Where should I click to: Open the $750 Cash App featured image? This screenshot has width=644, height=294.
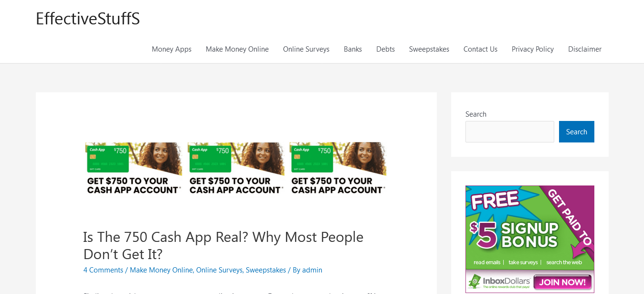pos(236,168)
